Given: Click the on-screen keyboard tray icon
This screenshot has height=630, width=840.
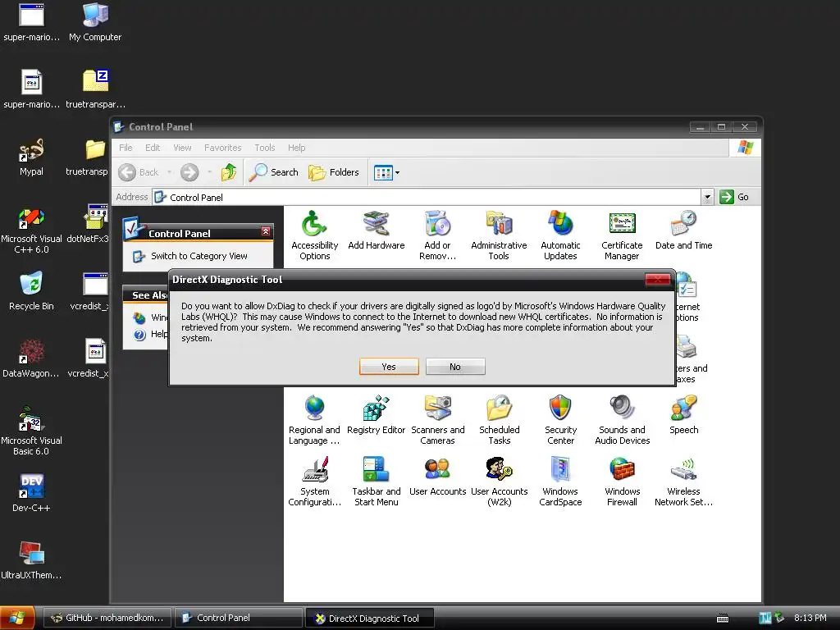Looking at the screenshot, I should point(723,619).
